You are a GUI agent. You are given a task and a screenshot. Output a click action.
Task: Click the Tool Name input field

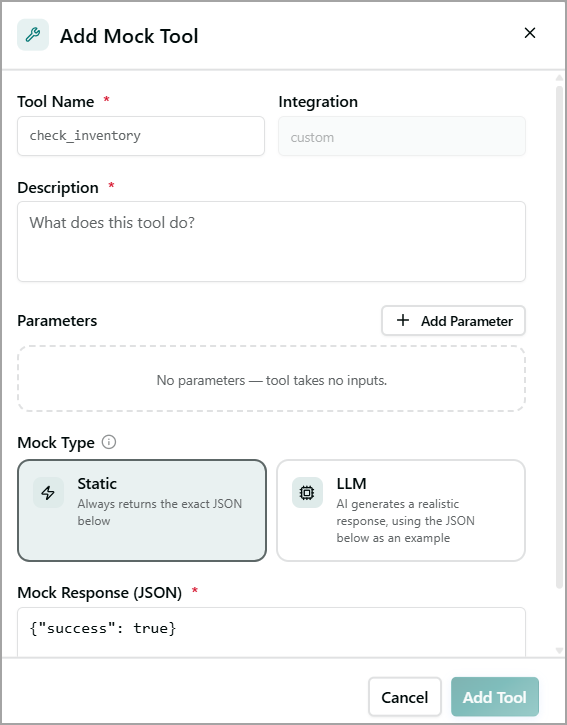point(141,136)
